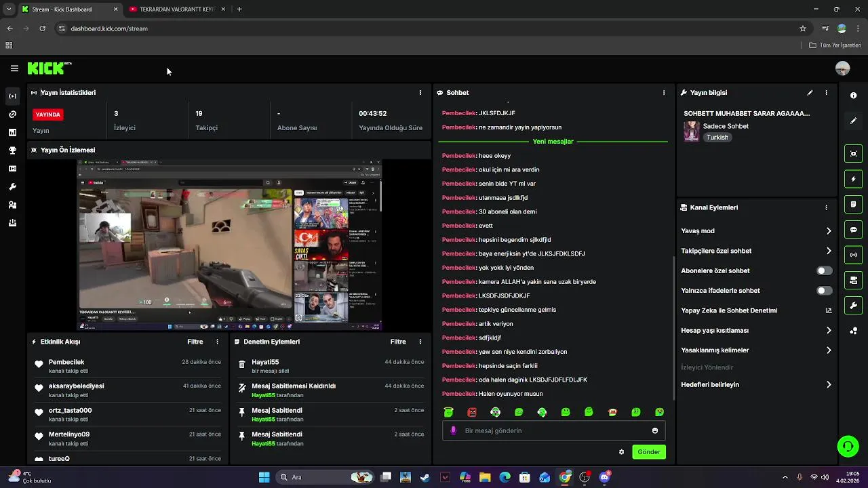Open Sohbet panel three-dot menu

point(664,93)
